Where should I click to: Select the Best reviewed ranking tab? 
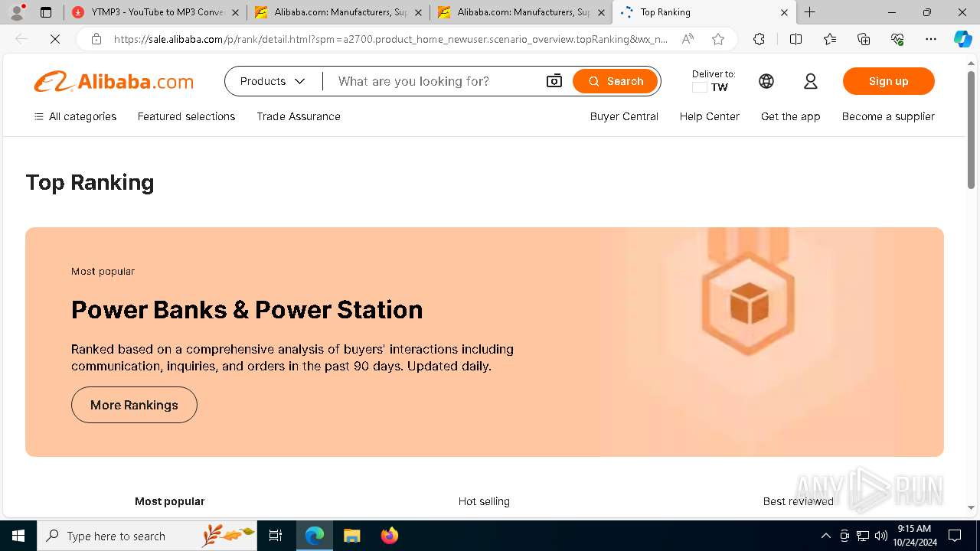click(x=798, y=501)
